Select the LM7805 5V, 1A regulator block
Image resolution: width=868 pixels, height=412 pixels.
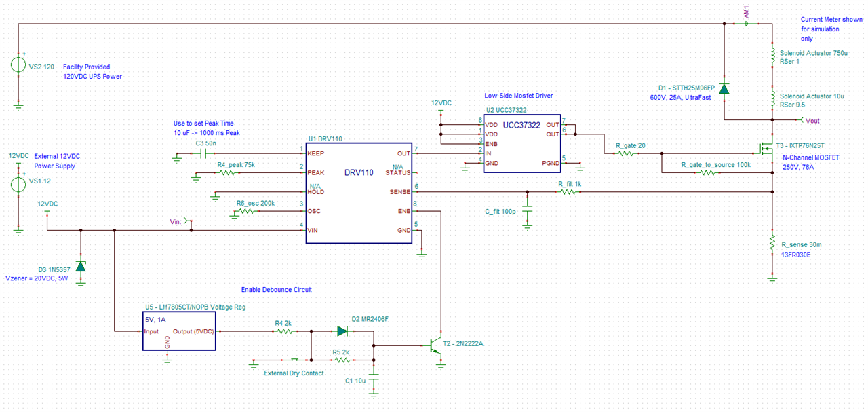[x=179, y=331]
